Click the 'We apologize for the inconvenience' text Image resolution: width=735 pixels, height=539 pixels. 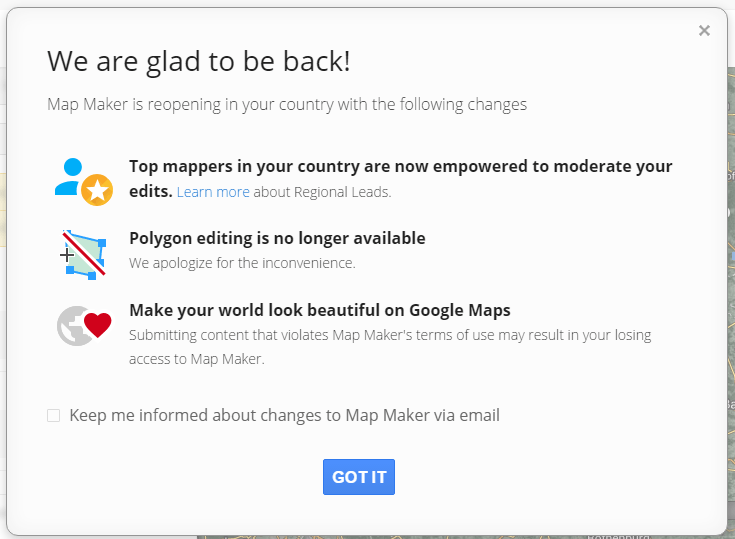click(242, 263)
